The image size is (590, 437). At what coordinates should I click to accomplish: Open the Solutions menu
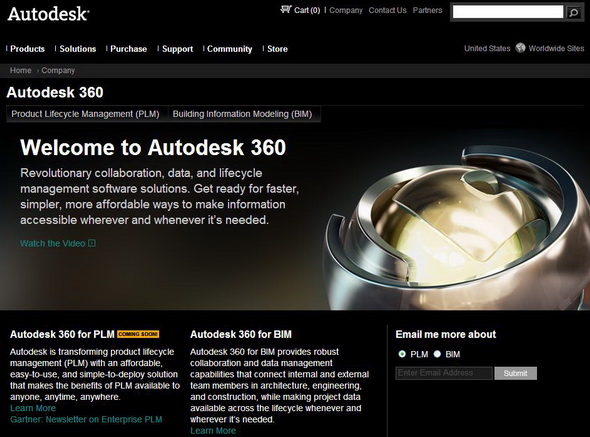78,49
